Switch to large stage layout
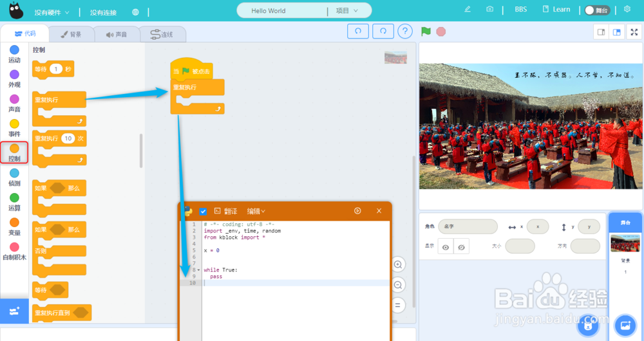 click(616, 32)
